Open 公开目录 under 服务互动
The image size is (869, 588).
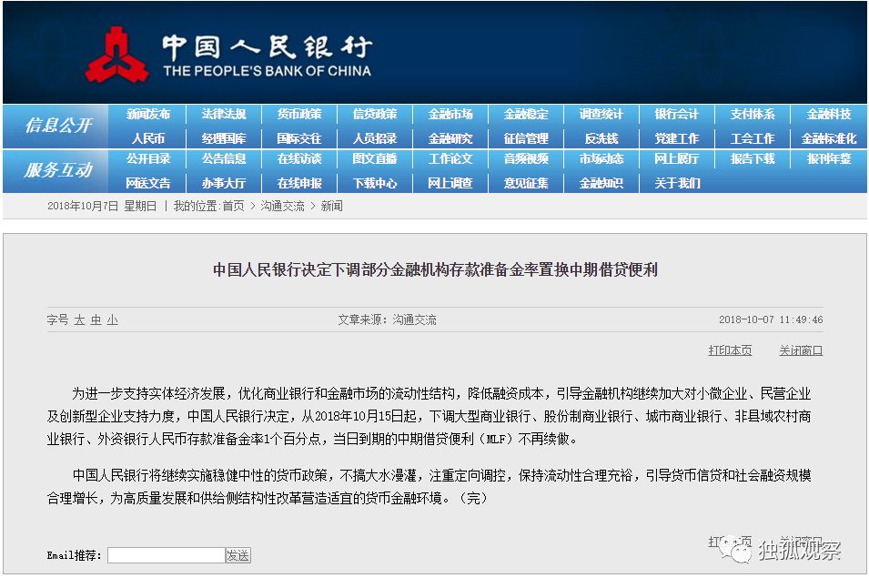(148, 159)
